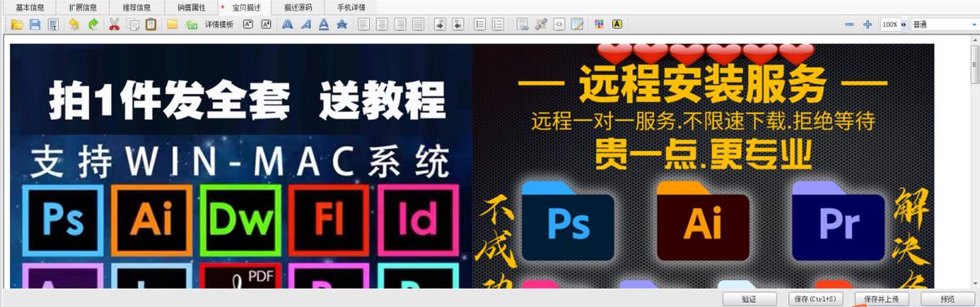Open the color grid palette
Screen dimensions: 980x307
click(x=599, y=24)
